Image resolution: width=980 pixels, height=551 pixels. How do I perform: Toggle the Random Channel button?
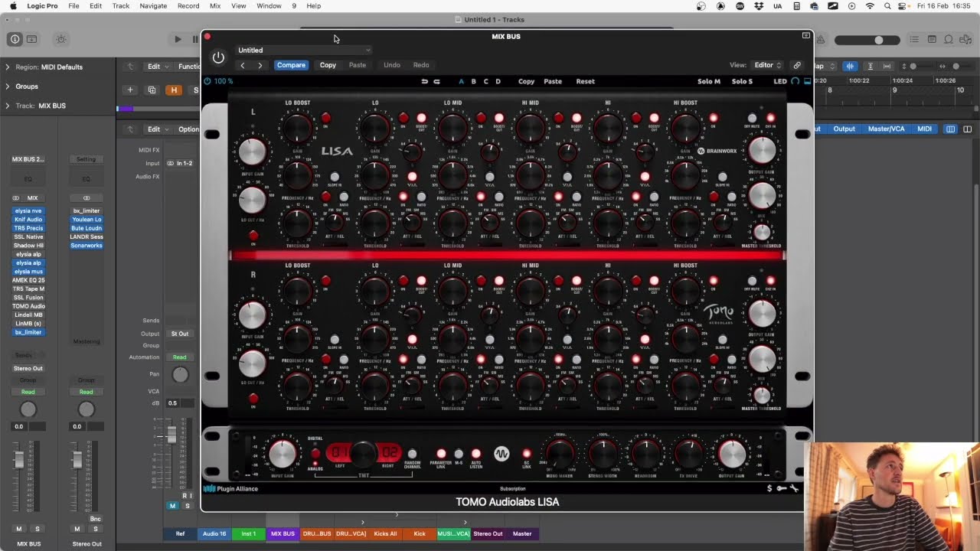coord(412,454)
